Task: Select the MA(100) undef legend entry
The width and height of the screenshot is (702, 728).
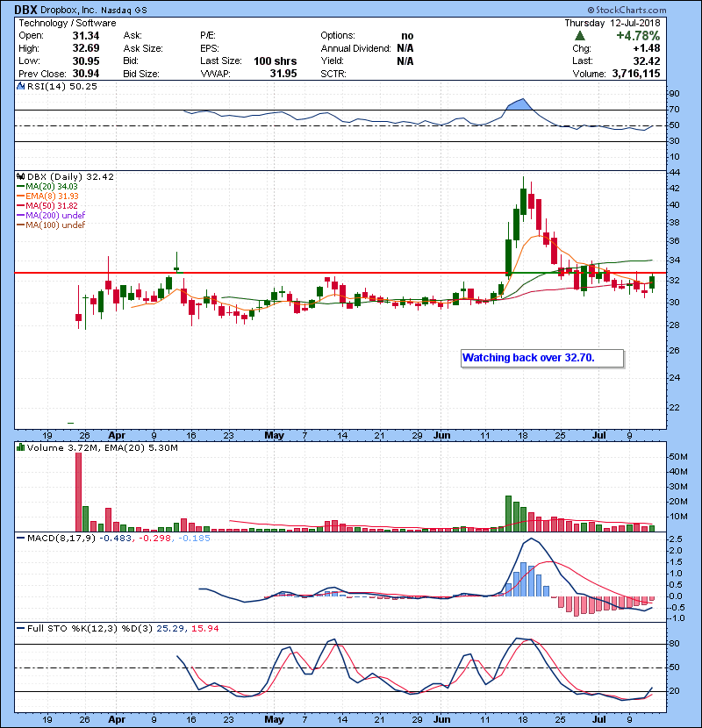Action: click(x=54, y=225)
